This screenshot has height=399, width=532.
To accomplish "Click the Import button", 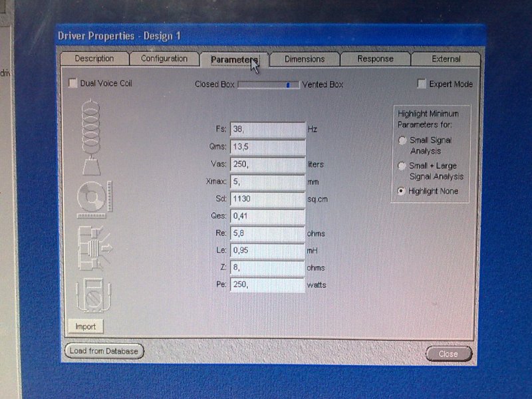I will pyautogui.click(x=86, y=327).
